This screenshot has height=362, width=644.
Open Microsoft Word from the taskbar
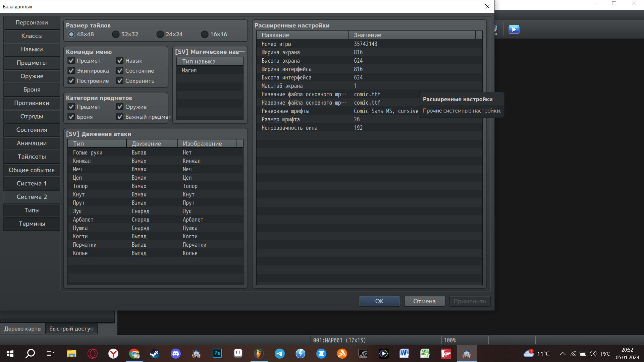404,353
